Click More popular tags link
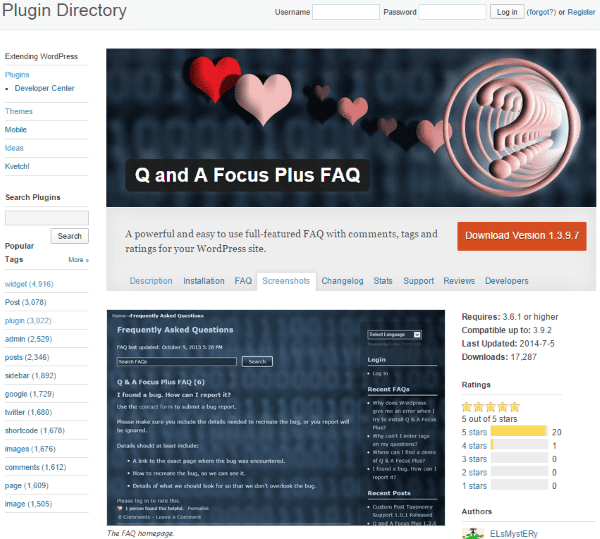Screen dimensions: 600x539 click(x=78, y=260)
